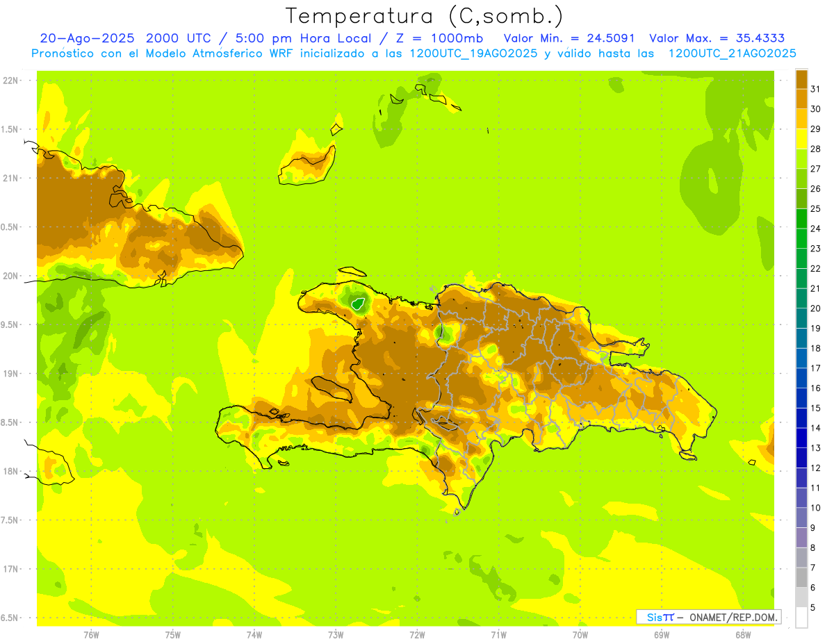The height and width of the screenshot is (644, 834).
Task: Click the '7.5N' latitude label
Action: click(x=10, y=520)
